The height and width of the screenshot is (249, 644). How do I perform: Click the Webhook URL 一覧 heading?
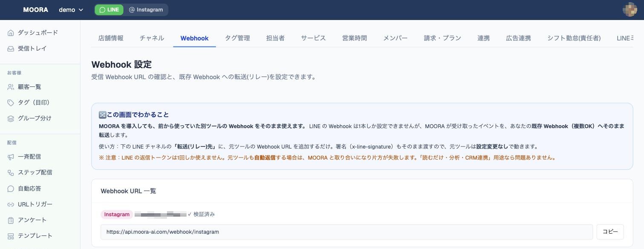click(128, 191)
